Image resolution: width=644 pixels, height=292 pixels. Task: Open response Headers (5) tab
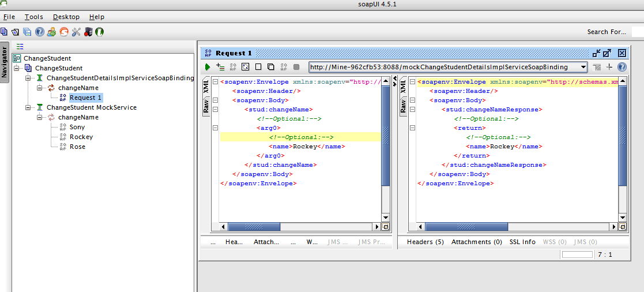point(425,242)
